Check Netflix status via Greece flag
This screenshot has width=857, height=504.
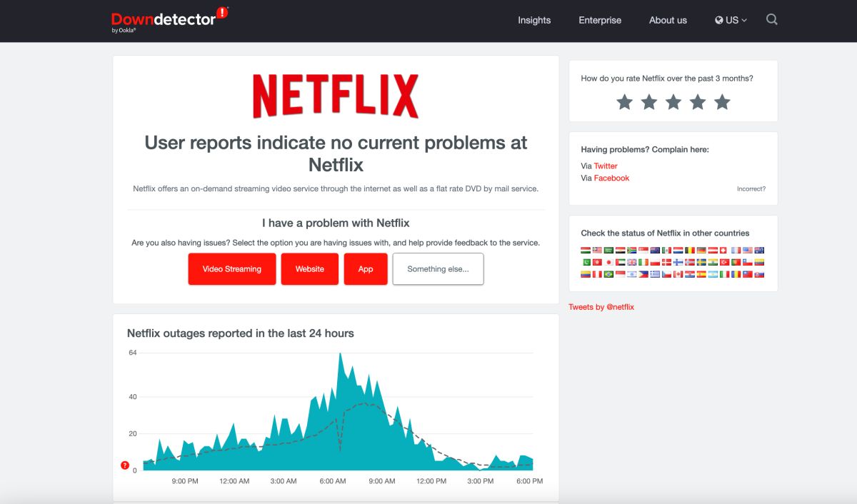[x=655, y=274]
